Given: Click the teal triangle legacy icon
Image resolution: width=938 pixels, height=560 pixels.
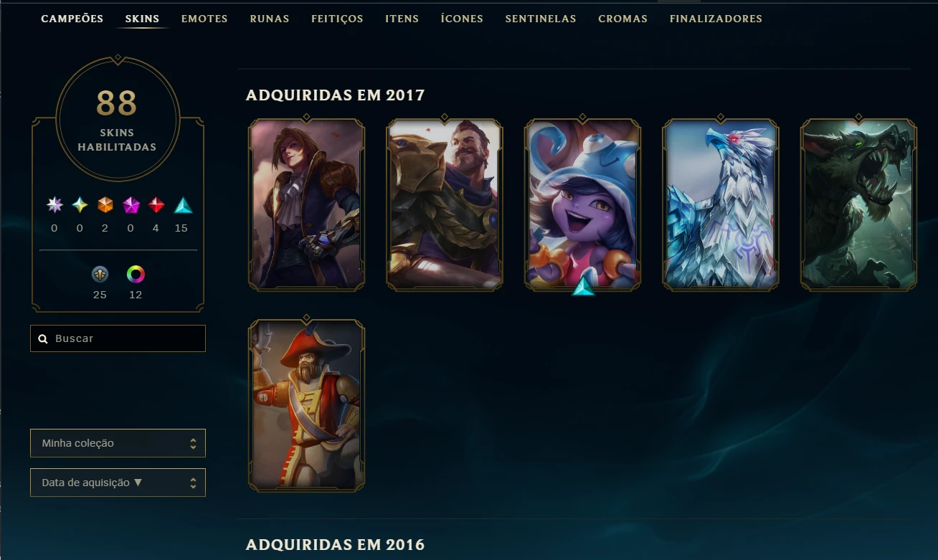Looking at the screenshot, I should tap(183, 205).
